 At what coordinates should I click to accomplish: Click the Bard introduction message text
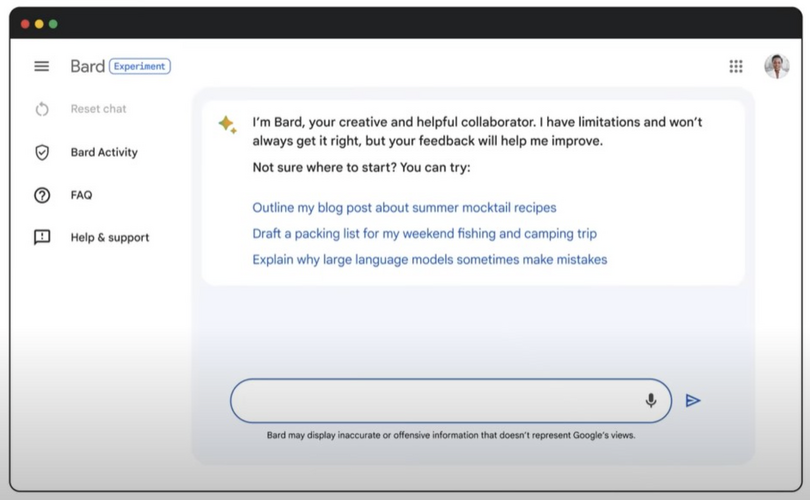pyautogui.click(x=477, y=131)
